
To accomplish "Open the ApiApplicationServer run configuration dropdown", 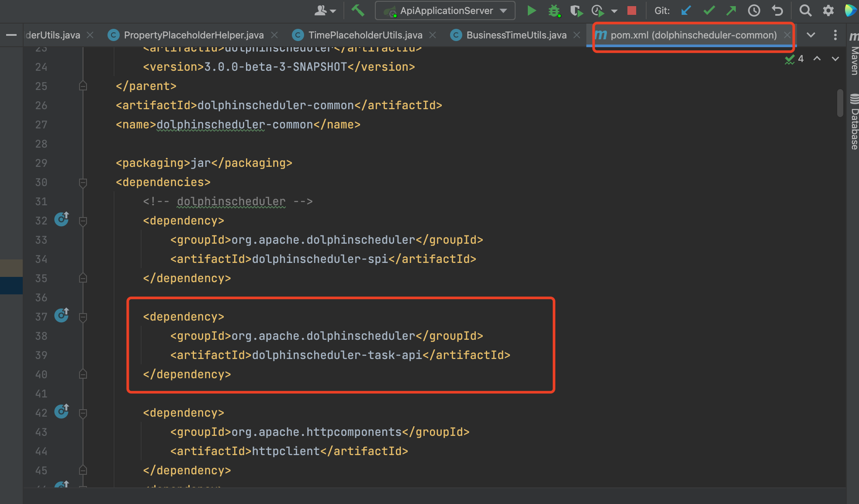I will pos(445,10).
